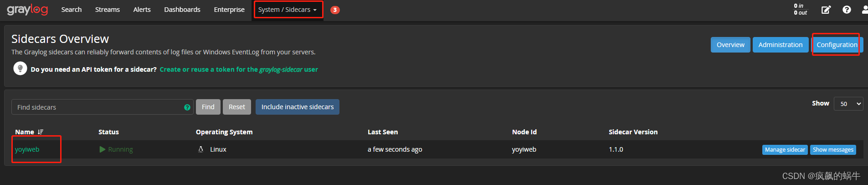868x185 pixels.
Task: Open the Dashboards menu item
Action: [182, 10]
